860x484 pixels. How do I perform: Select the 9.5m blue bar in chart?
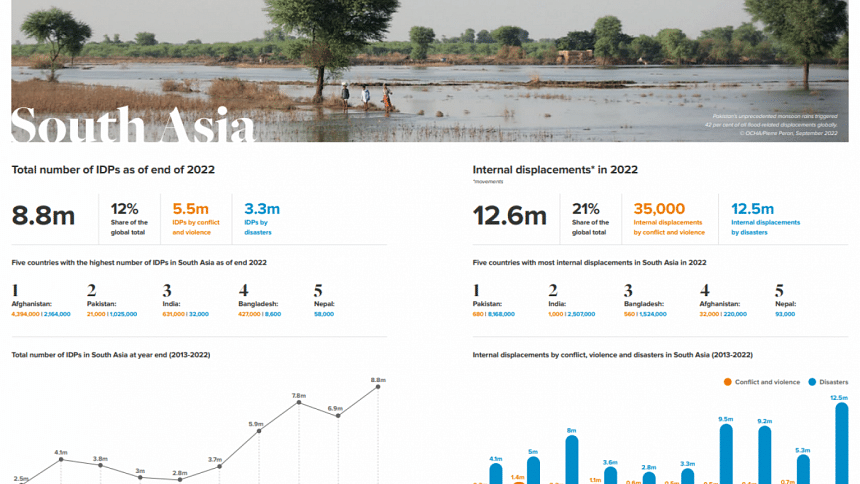[726, 454]
